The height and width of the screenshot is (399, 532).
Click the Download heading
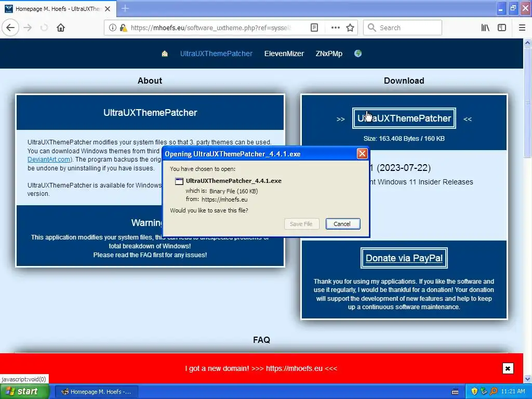404,81
